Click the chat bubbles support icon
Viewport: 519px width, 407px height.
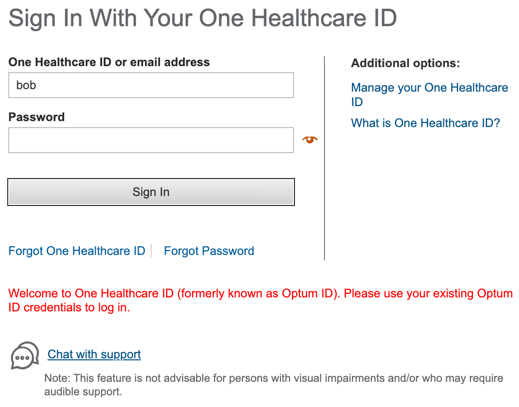[25, 355]
